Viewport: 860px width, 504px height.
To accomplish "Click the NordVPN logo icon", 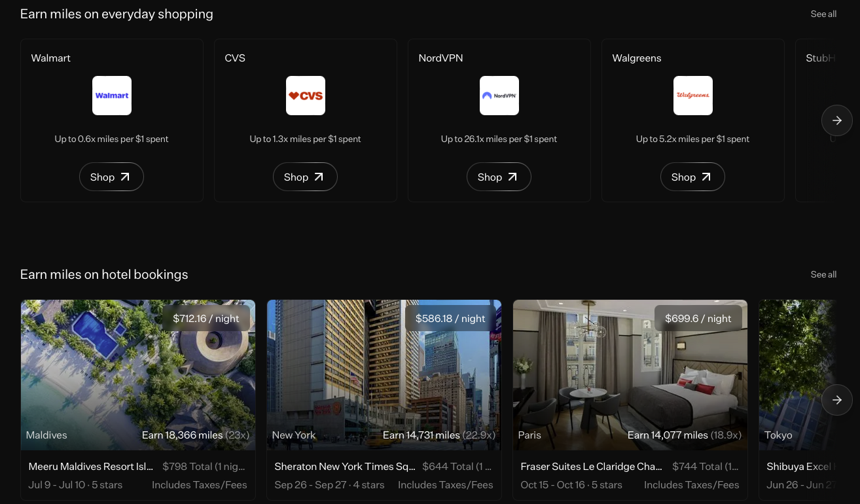I will coord(499,96).
